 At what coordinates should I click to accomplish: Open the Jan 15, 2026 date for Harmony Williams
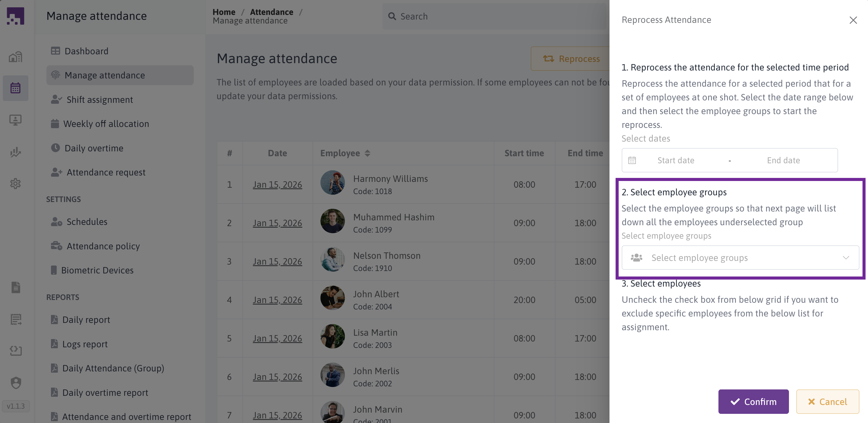[x=277, y=184]
